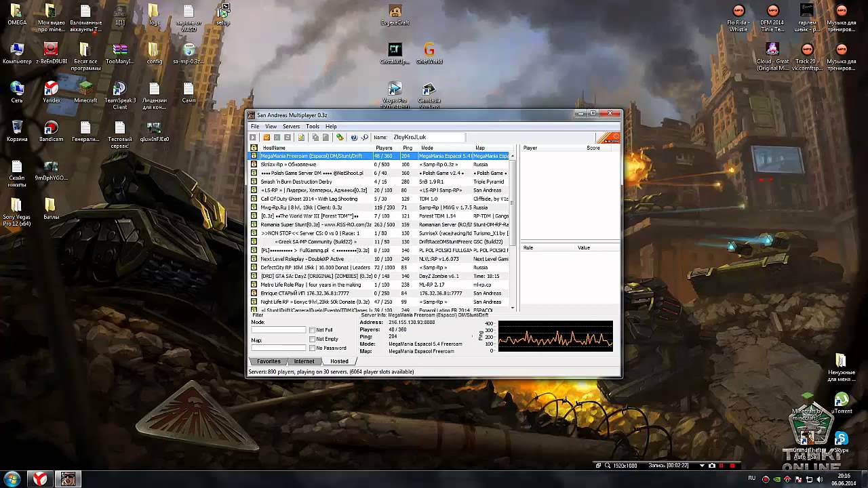Open the Servers menu
Viewport: 868px width, 488px height.
291,127
